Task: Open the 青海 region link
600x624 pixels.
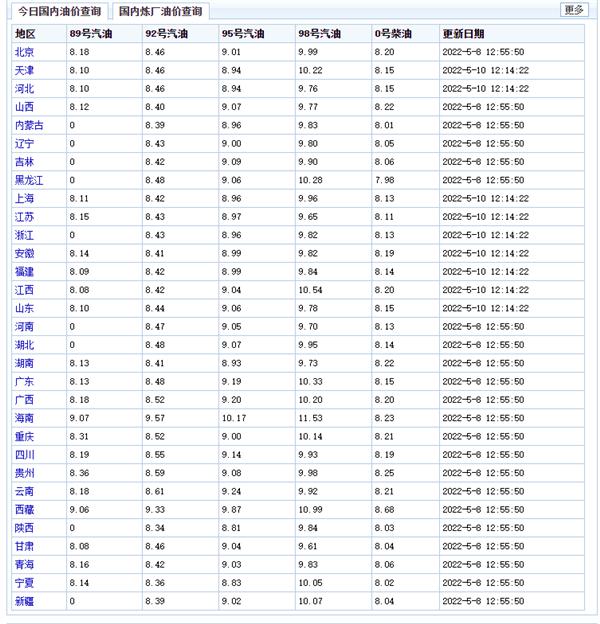Action: coord(24,565)
